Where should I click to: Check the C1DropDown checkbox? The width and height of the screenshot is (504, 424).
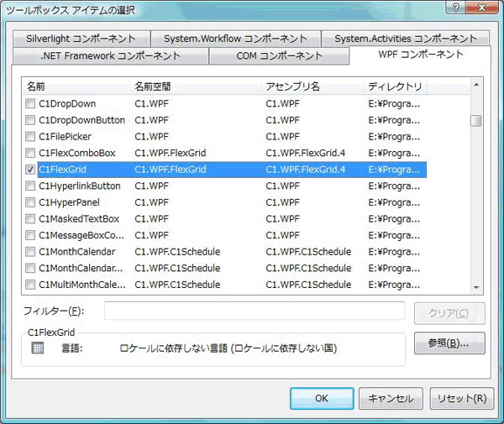pos(30,103)
